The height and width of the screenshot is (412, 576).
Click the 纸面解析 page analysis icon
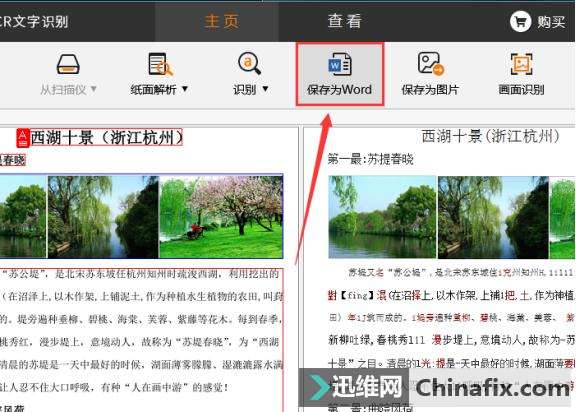[160, 65]
